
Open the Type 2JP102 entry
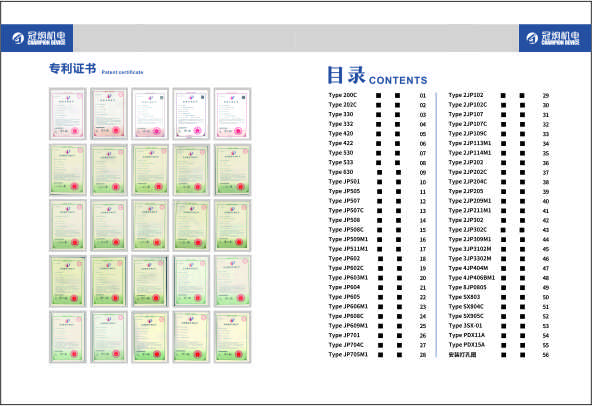click(x=466, y=95)
